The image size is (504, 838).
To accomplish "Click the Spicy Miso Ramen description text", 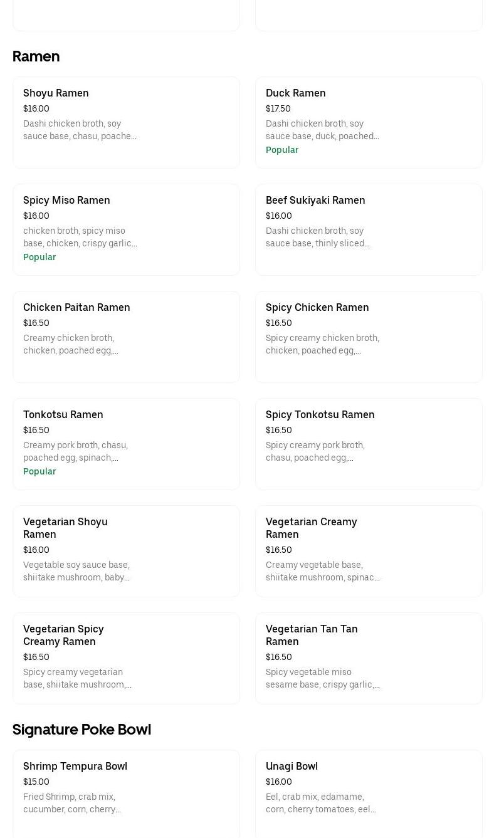I will [80, 237].
